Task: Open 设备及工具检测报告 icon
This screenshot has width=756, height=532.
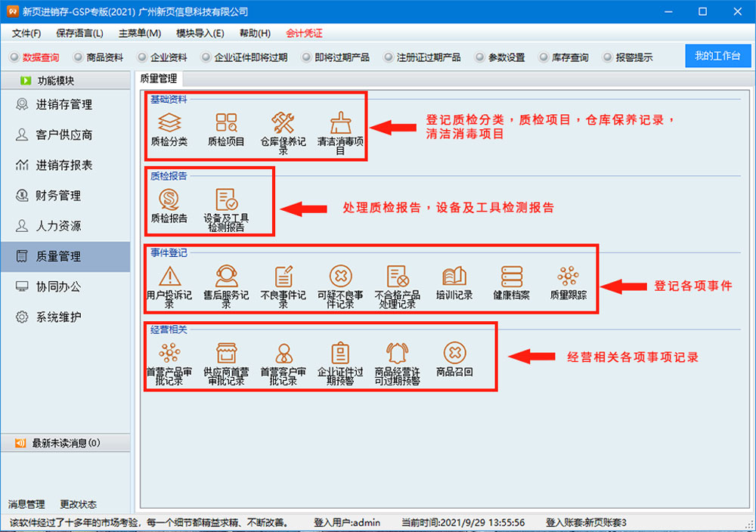Action: click(226, 200)
